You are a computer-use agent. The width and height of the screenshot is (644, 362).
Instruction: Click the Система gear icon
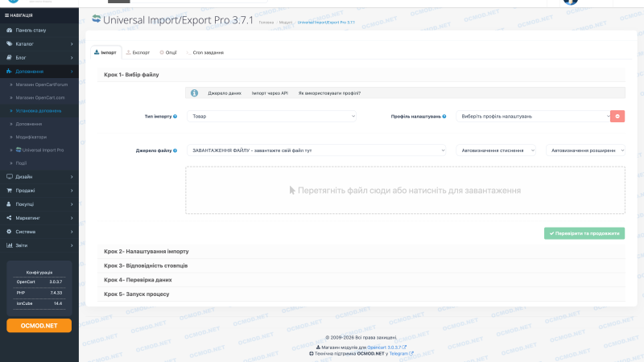click(x=9, y=232)
